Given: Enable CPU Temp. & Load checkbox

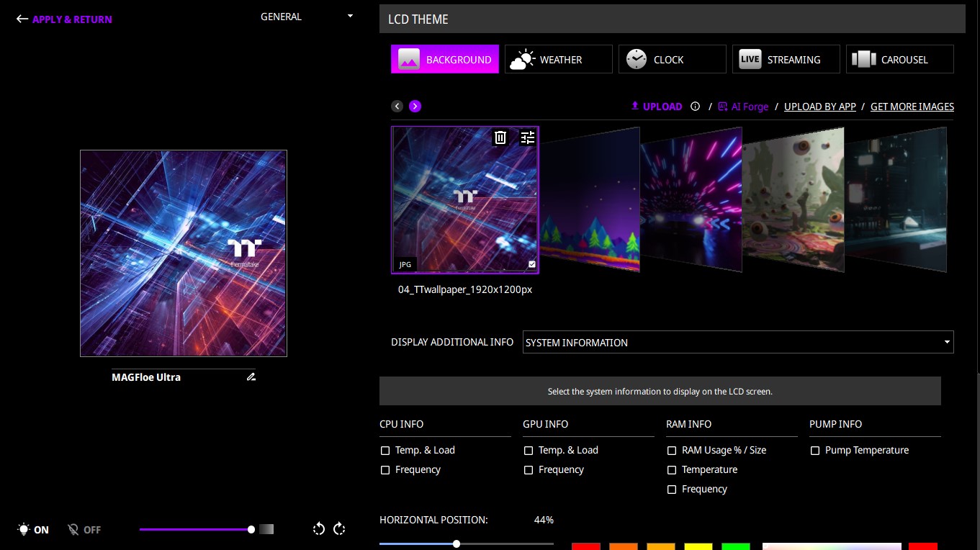Looking at the screenshot, I should (385, 451).
